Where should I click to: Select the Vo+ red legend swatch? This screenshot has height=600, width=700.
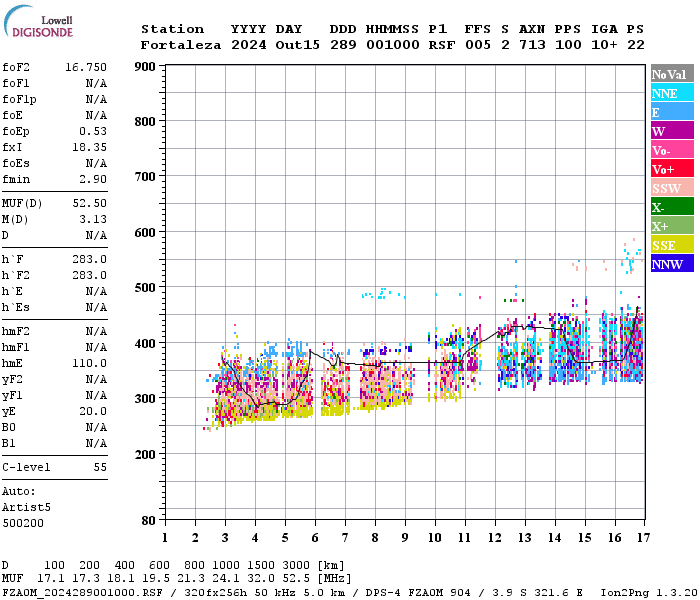672,168
